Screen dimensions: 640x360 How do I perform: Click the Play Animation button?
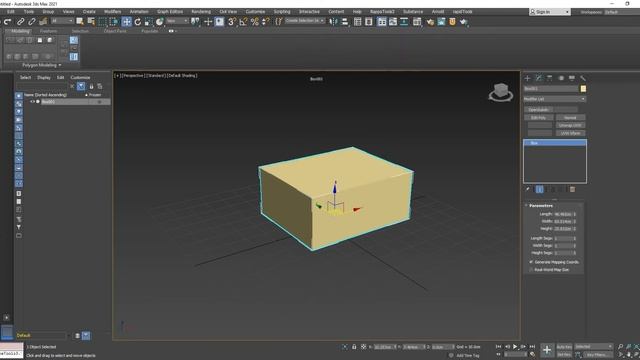click(515, 347)
